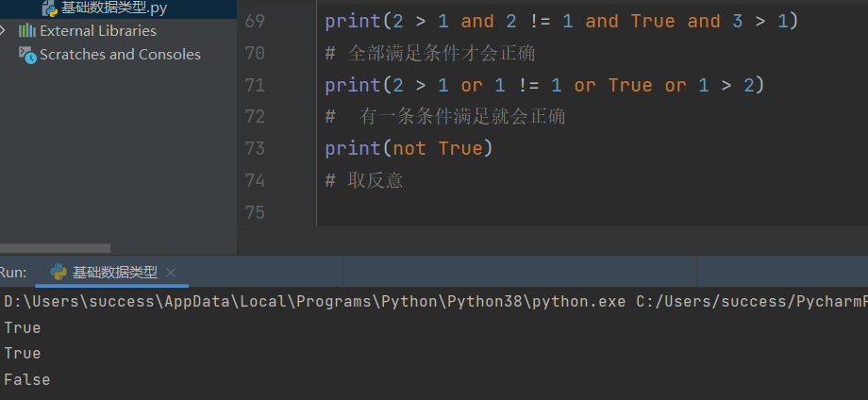Close the 基础数据类型 run tab
This screenshot has width=868, height=400.
171,273
